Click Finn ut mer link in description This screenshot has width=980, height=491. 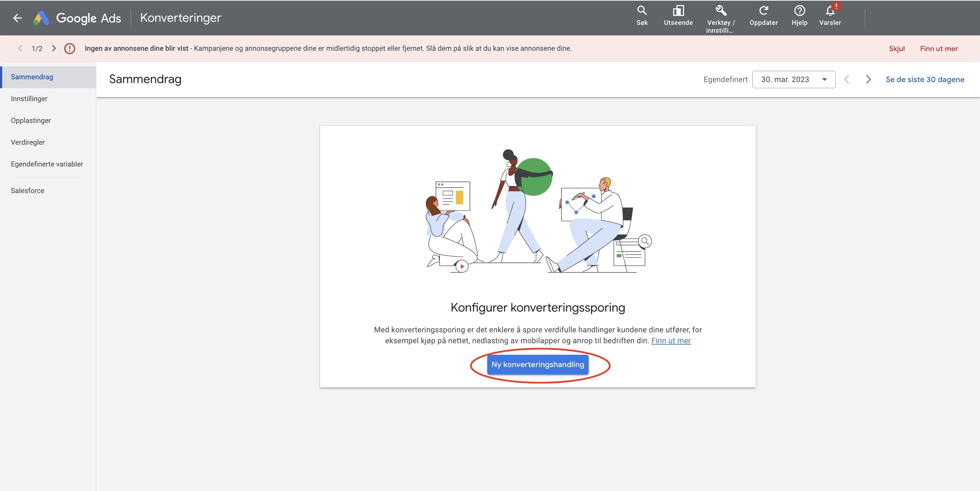tap(670, 340)
